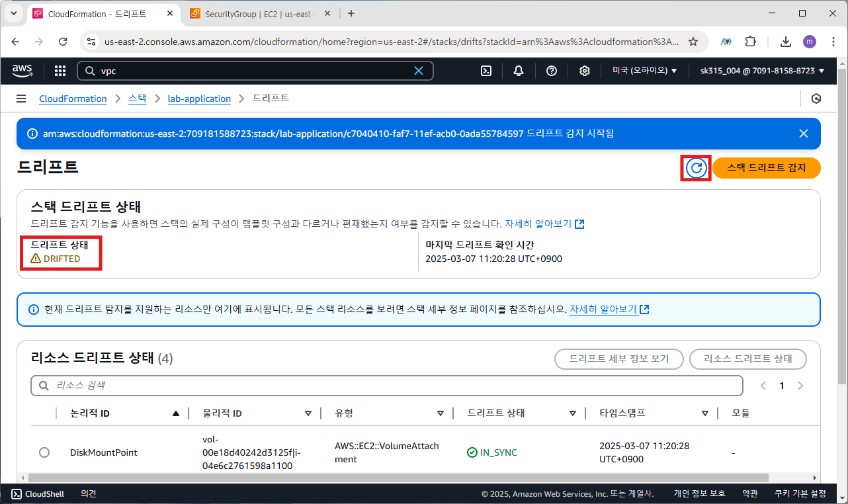
Task: Click the page number 1 indicator
Action: pyautogui.click(x=782, y=386)
